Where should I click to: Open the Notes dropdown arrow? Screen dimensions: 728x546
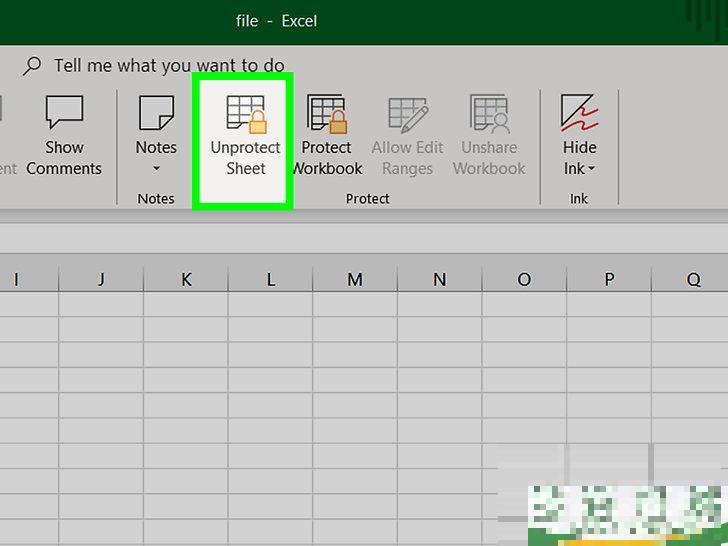coord(156,169)
